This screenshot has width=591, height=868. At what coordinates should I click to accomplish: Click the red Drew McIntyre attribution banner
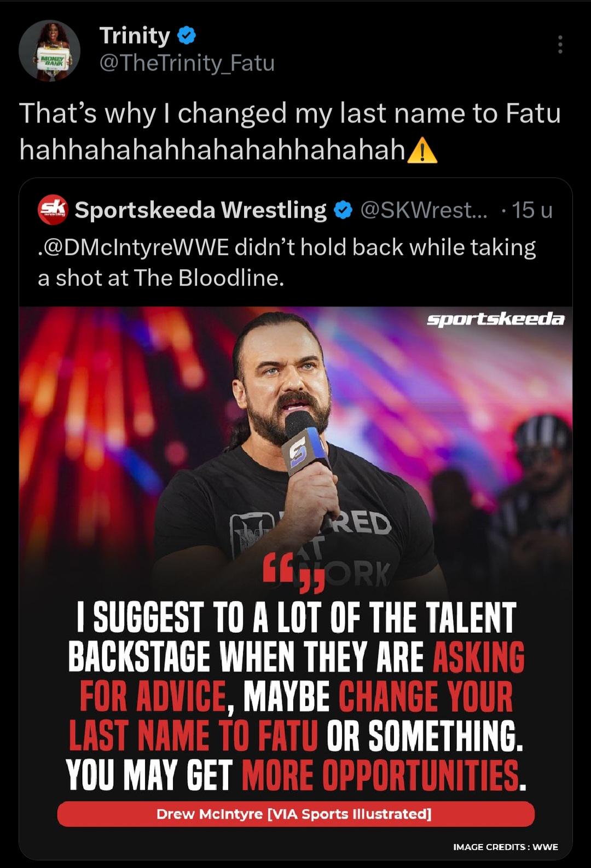pos(296,814)
